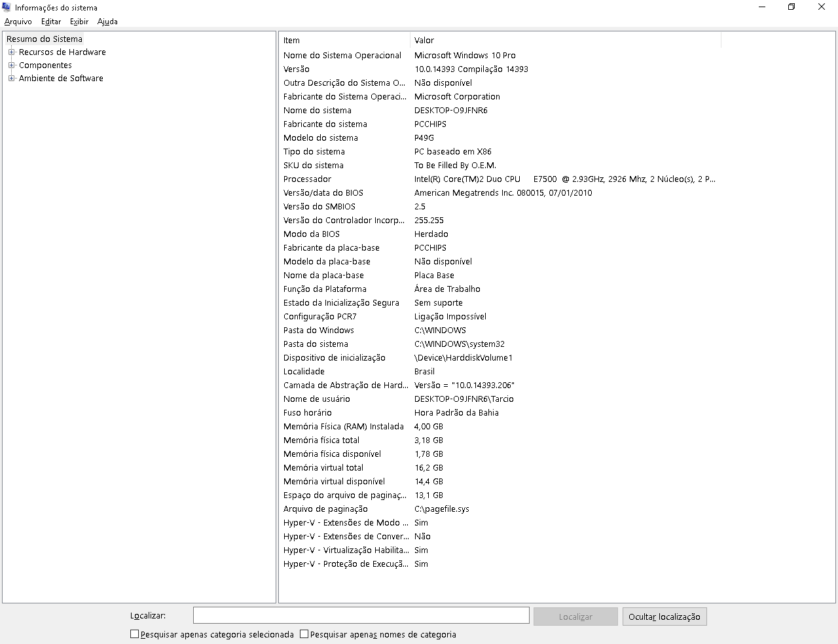The image size is (838, 644).
Task: Open the Ajuda menu
Action: pyautogui.click(x=107, y=22)
